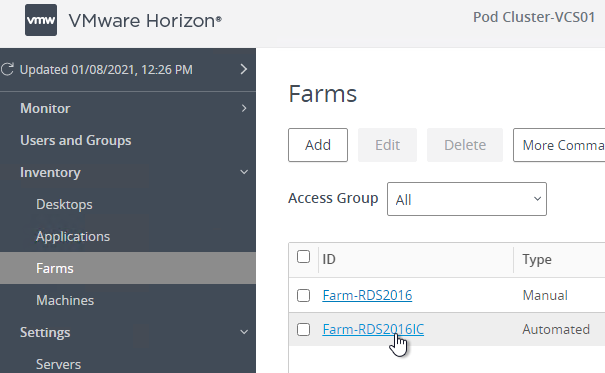The height and width of the screenshot is (373, 605).
Task: Open the Farm-RDS2016IC farm link
Action: [373, 329]
